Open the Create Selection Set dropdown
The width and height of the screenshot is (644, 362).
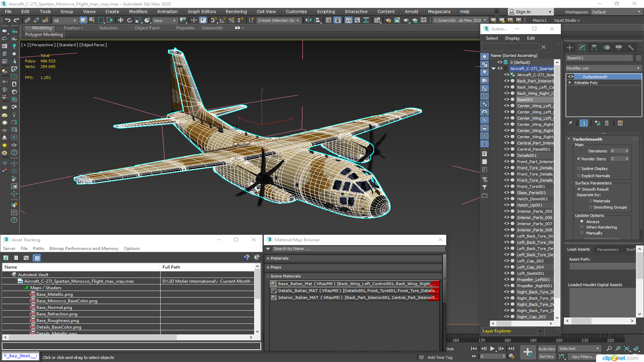coord(278,20)
